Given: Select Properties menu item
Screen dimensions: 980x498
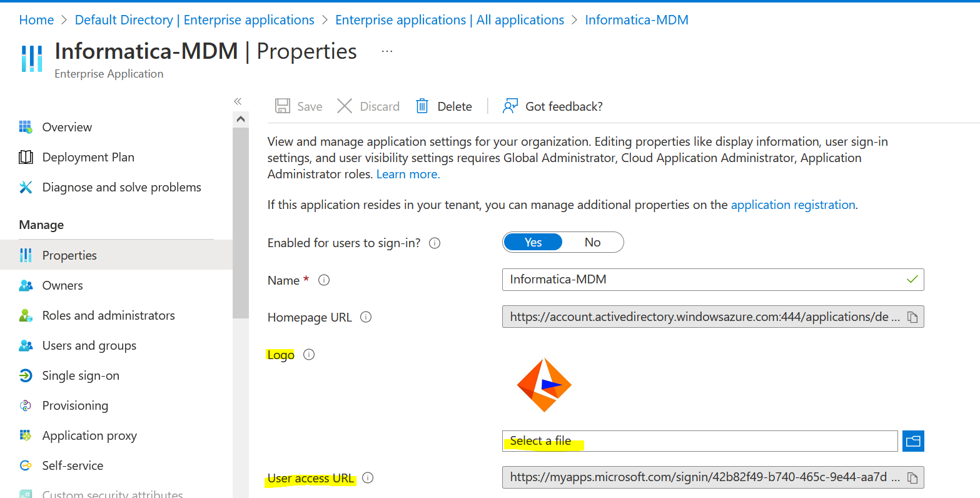Looking at the screenshot, I should point(116,255).
